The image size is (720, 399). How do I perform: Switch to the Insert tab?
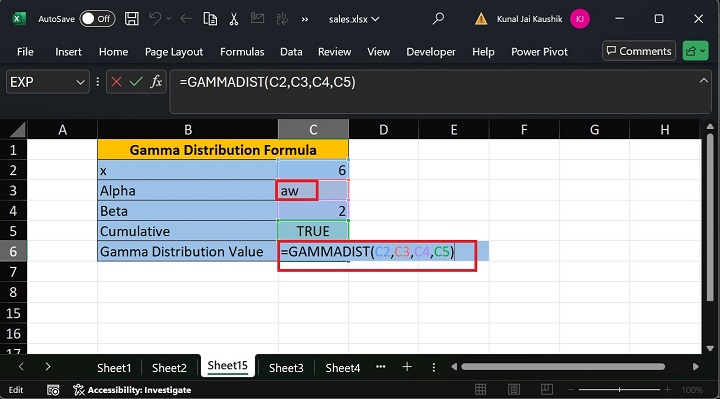click(x=68, y=52)
